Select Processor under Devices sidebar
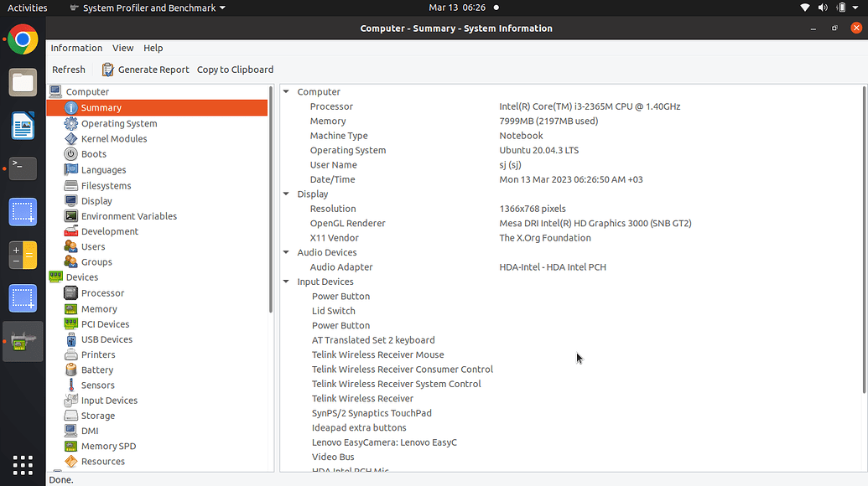The image size is (868, 486). (x=102, y=292)
